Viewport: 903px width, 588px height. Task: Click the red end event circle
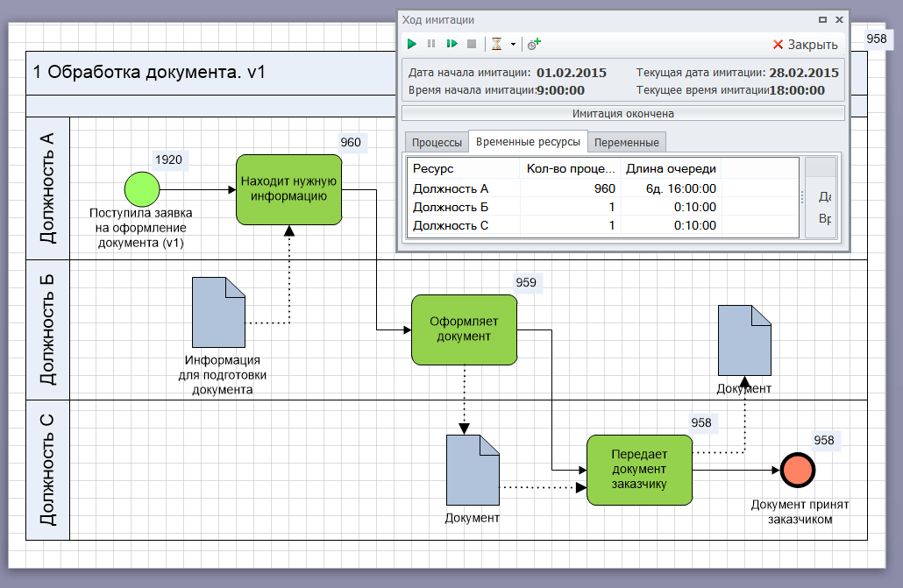point(798,470)
